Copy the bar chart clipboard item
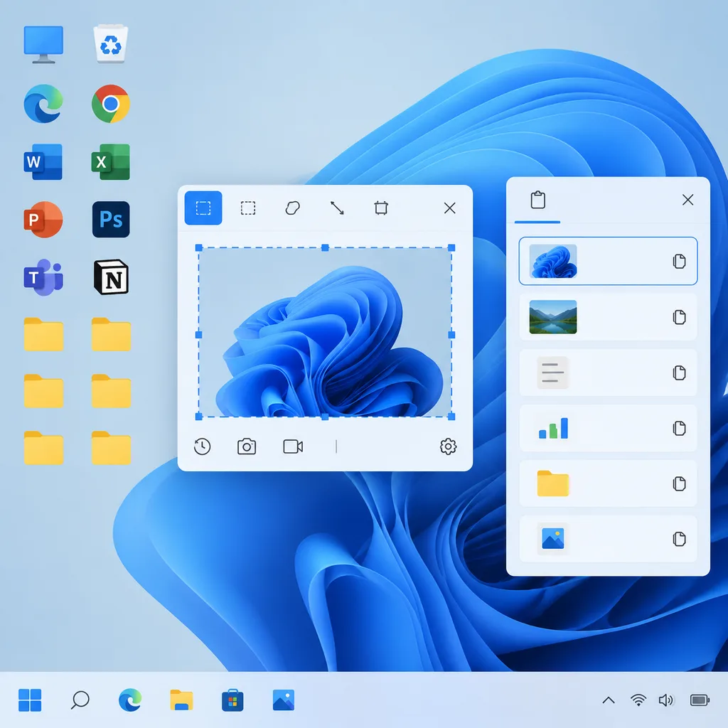728x728 pixels. [x=679, y=428]
